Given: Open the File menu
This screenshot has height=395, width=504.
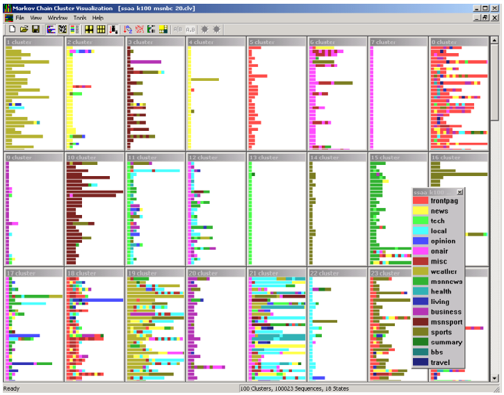Looking at the screenshot, I should click(x=20, y=18).
